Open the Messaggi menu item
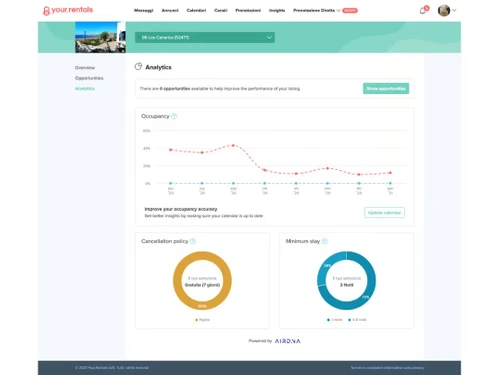 coord(143,11)
